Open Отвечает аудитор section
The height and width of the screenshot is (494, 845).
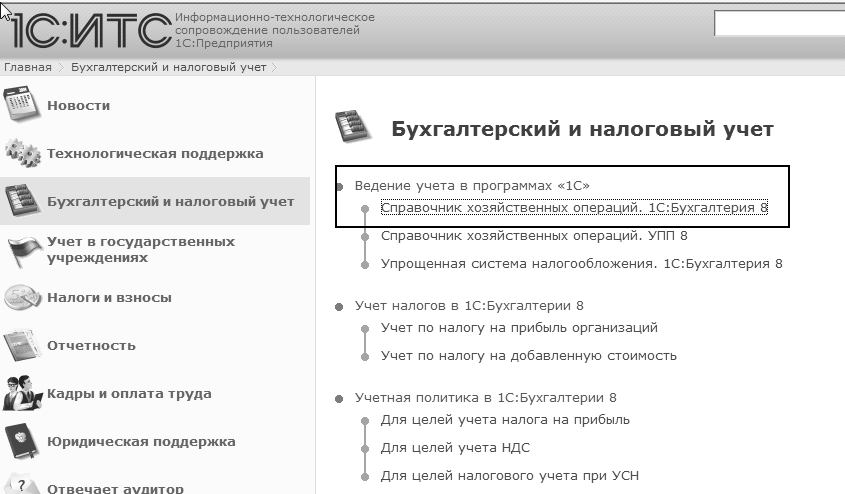click(115, 488)
